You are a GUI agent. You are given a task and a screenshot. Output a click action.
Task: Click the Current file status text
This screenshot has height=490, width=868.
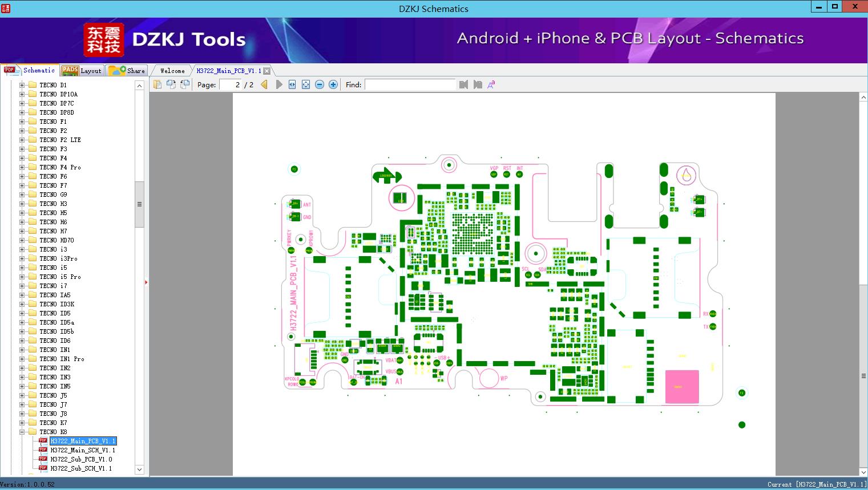click(817, 485)
